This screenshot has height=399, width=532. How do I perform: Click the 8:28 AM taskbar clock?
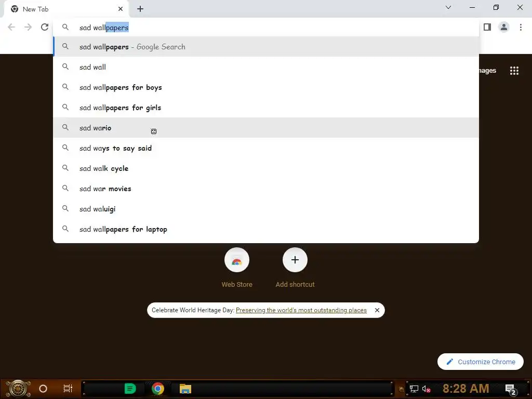466,389
